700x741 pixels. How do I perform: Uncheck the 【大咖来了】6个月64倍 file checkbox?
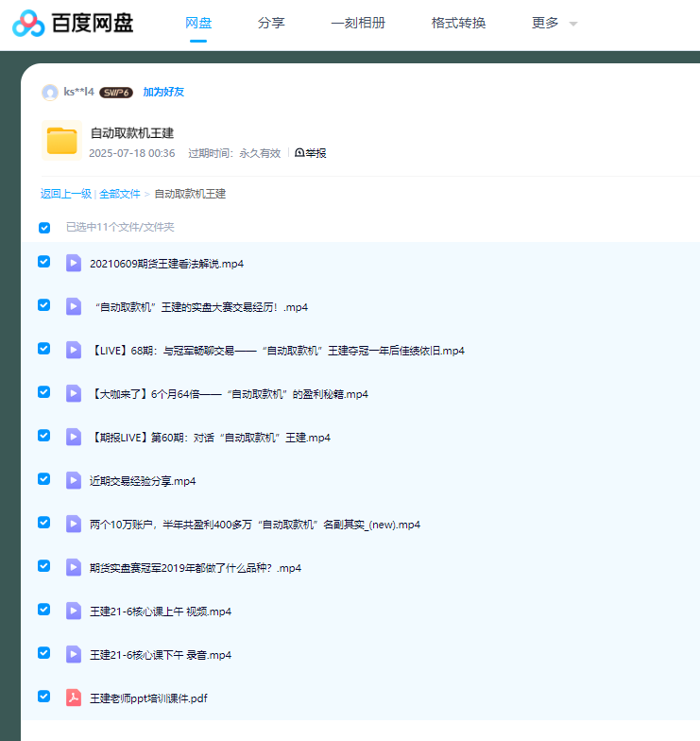tap(43, 391)
